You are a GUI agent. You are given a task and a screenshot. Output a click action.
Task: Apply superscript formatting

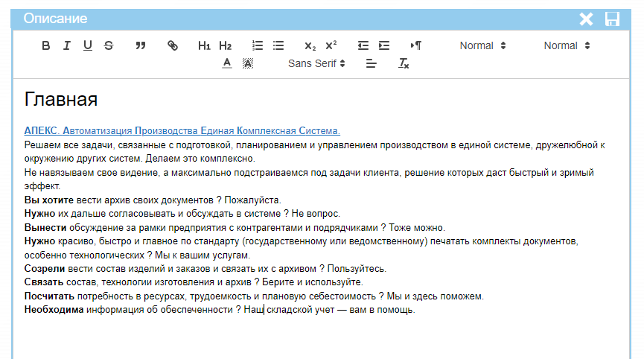(331, 45)
